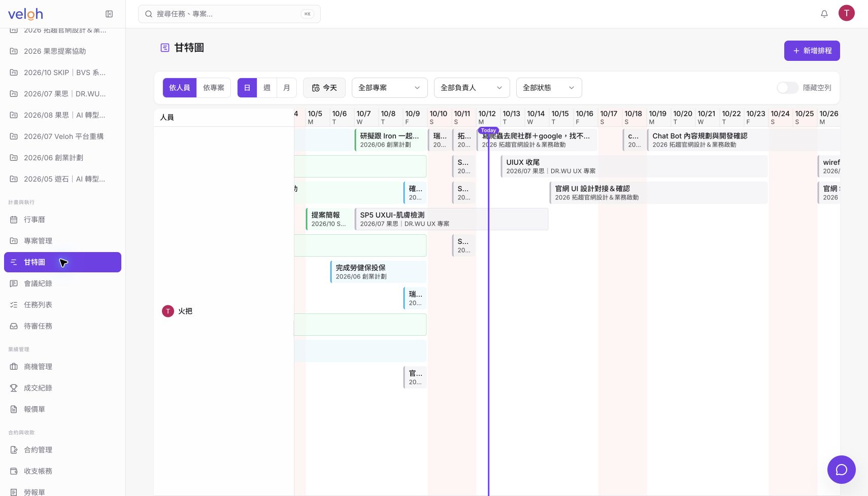Click the 行事曆 calendar sidebar icon
The width and height of the screenshot is (868, 496).
[14, 220]
